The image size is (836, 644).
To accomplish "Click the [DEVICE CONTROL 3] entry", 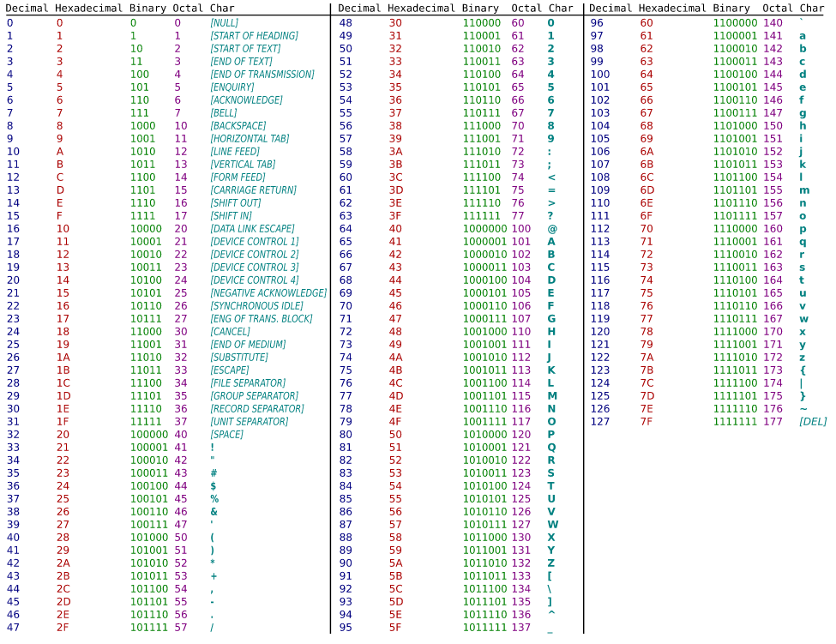I will [255, 267].
